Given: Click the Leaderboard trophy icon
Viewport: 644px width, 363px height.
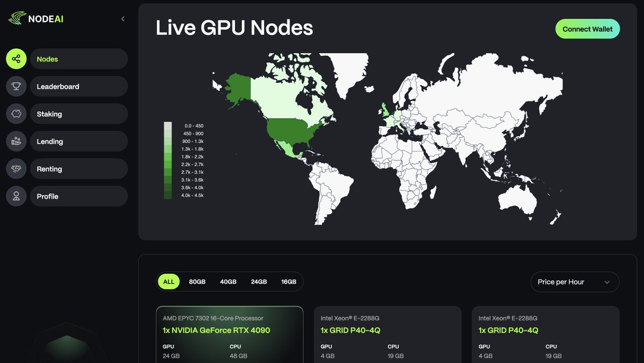Looking at the screenshot, I should click(16, 86).
